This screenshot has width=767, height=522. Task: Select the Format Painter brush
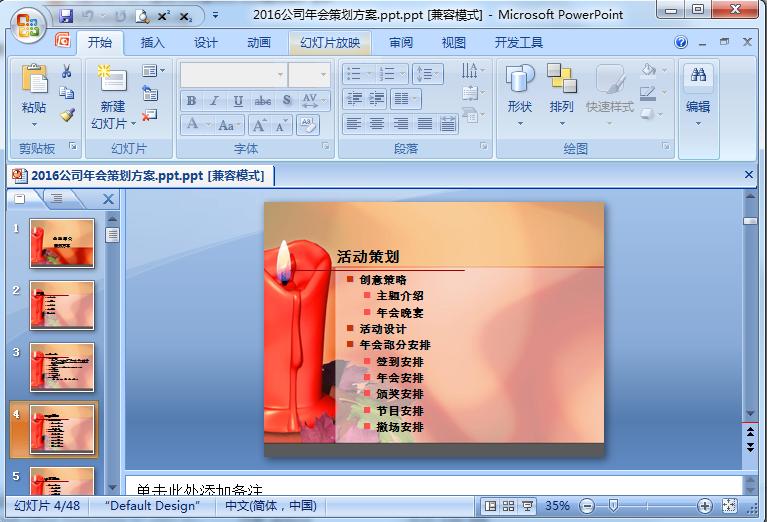[x=67, y=114]
